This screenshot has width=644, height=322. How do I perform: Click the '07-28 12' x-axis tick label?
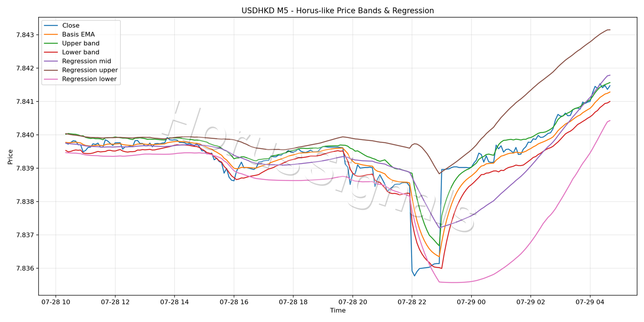point(115,301)
